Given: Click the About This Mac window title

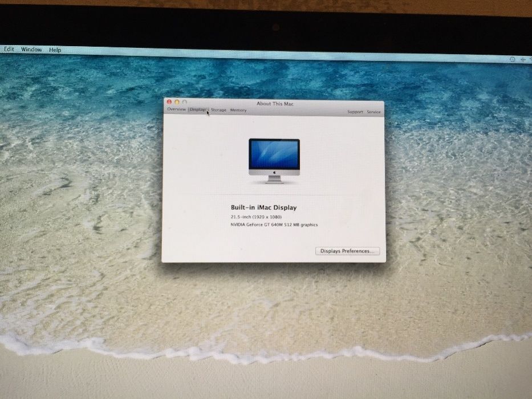Looking at the screenshot, I should pyautogui.click(x=275, y=104).
